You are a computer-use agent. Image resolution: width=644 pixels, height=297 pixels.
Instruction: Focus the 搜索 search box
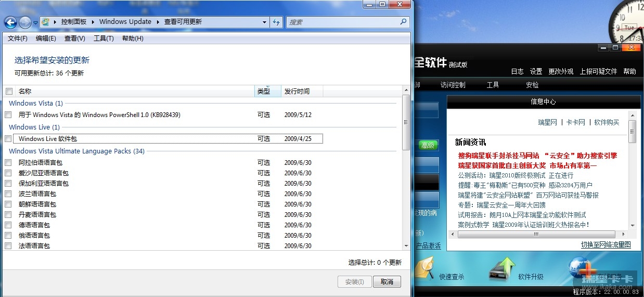pos(343,22)
